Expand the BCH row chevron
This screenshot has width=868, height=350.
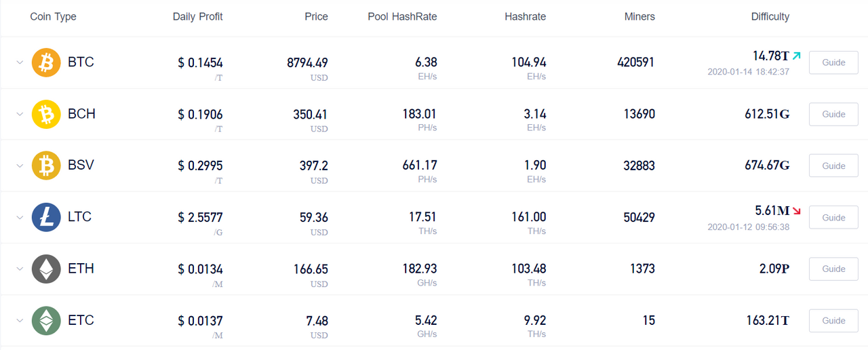click(x=20, y=114)
